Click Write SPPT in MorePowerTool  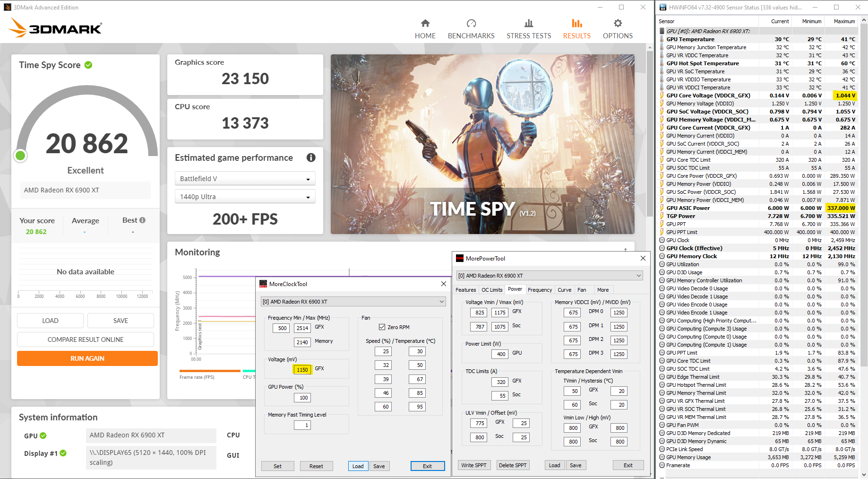[474, 465]
